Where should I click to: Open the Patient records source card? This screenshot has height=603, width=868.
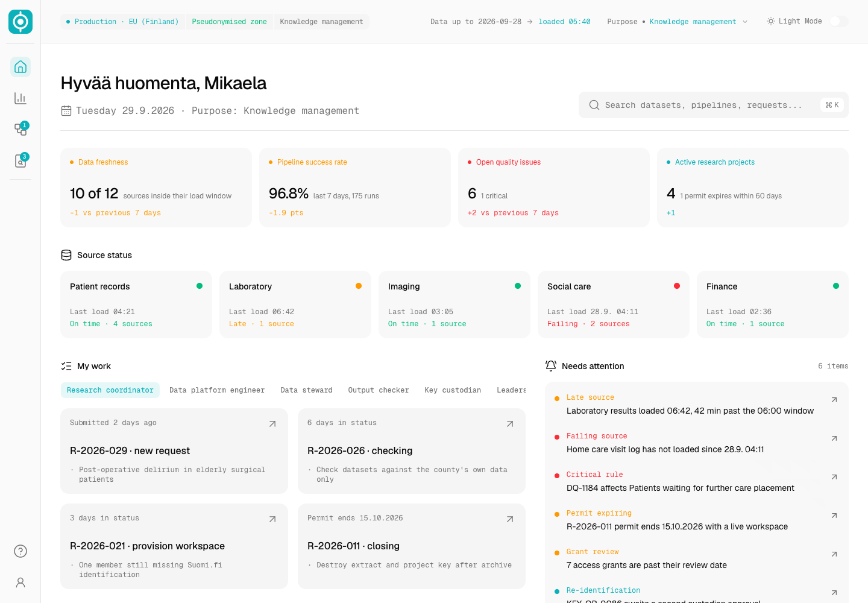tap(136, 305)
